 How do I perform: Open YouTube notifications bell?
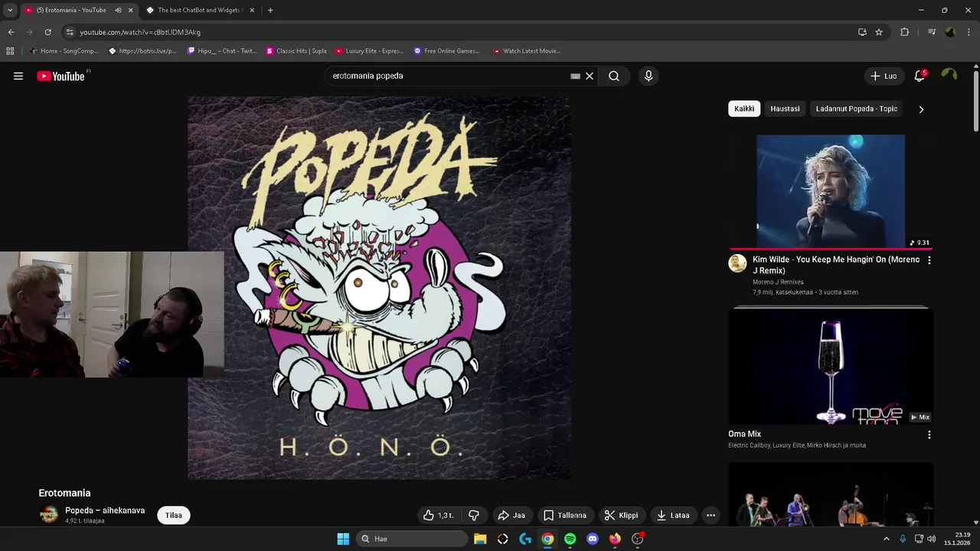[x=920, y=76]
